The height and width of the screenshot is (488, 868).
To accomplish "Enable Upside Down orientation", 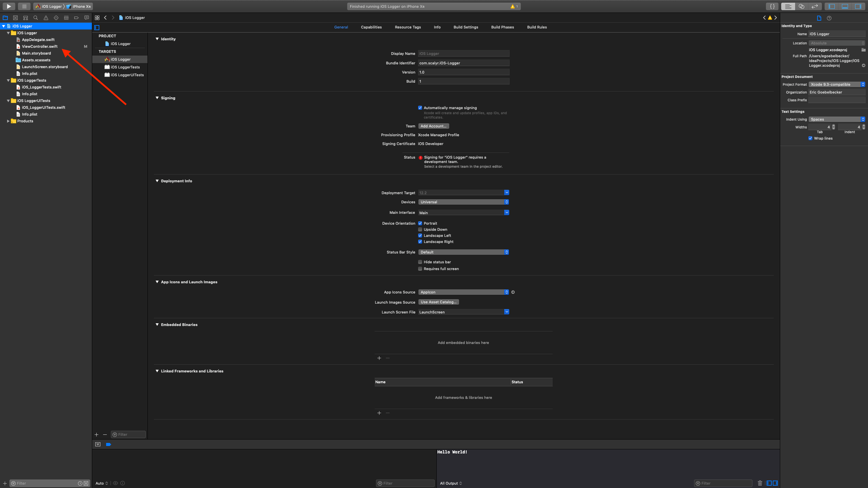I will point(420,229).
